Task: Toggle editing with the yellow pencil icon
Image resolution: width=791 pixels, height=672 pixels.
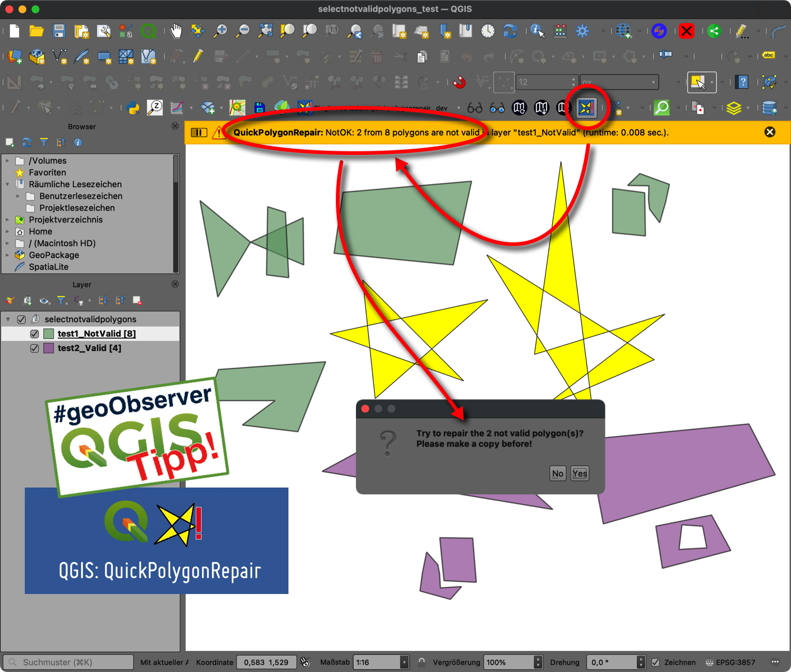Action: click(x=198, y=56)
